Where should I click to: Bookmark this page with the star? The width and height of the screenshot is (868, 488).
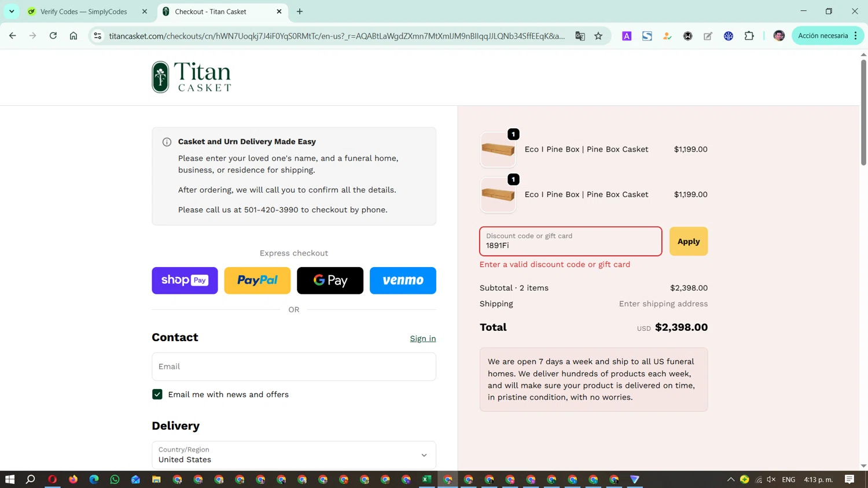click(598, 36)
